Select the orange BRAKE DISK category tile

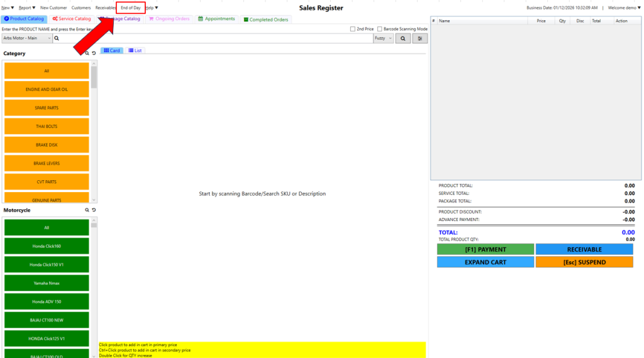click(47, 144)
